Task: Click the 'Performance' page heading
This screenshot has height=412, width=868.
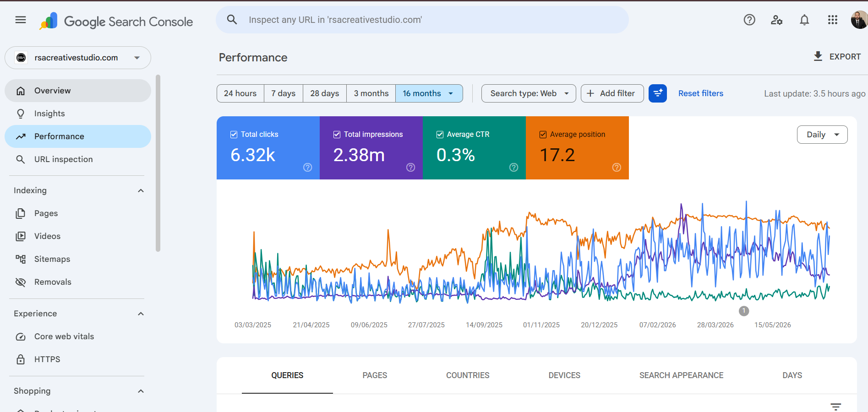Action: click(x=253, y=58)
